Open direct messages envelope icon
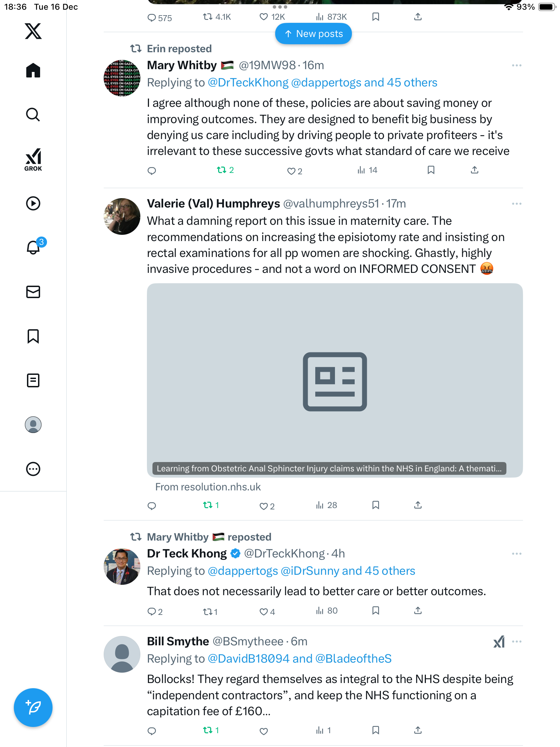 (33, 292)
